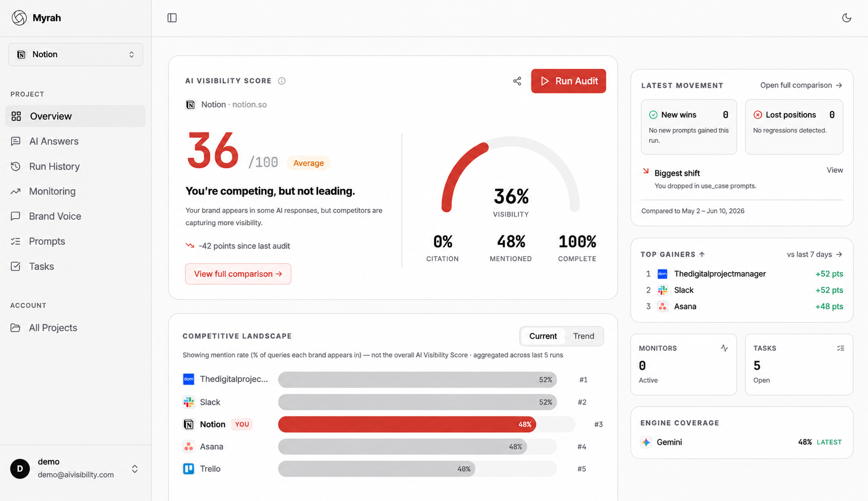Click View full comparison button
Viewport: 868px width, 501px height.
238,274
